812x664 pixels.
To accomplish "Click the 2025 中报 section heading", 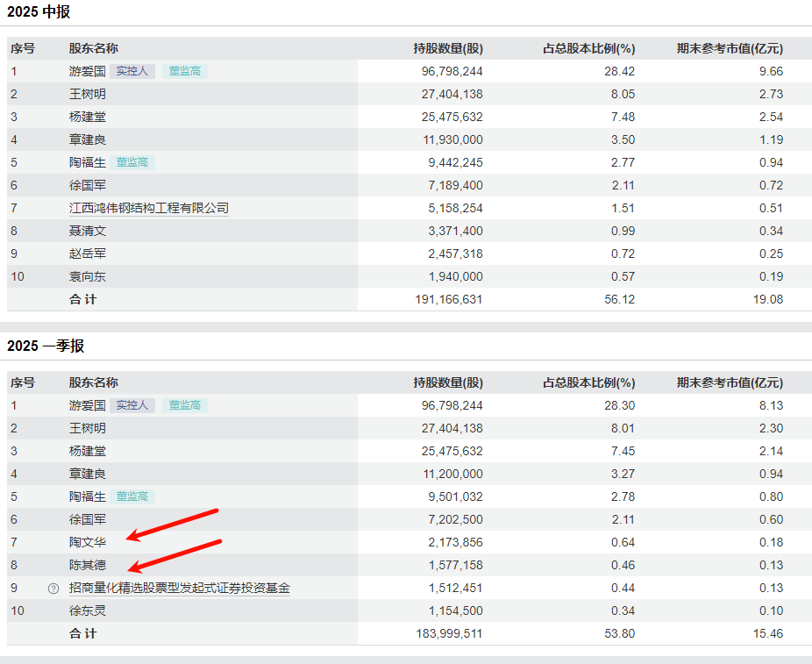I will click(39, 12).
